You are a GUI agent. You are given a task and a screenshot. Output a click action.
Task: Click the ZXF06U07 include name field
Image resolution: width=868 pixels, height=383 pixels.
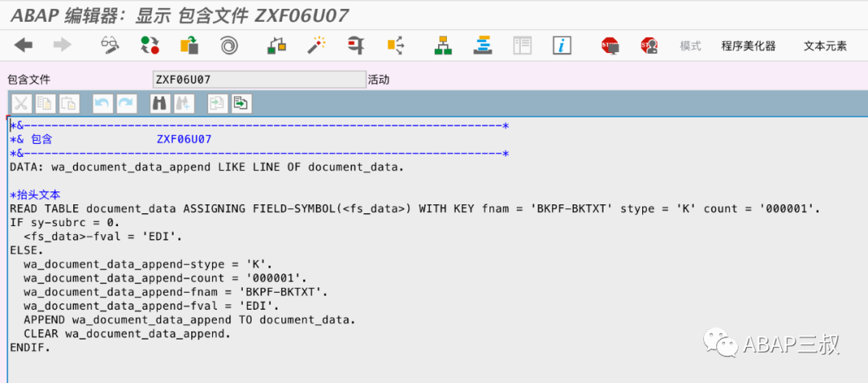(259, 80)
